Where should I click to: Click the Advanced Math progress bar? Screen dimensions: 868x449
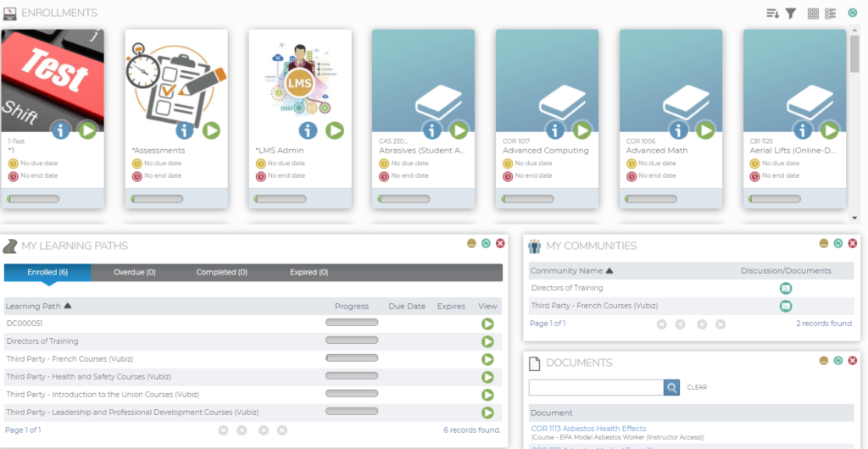point(652,199)
